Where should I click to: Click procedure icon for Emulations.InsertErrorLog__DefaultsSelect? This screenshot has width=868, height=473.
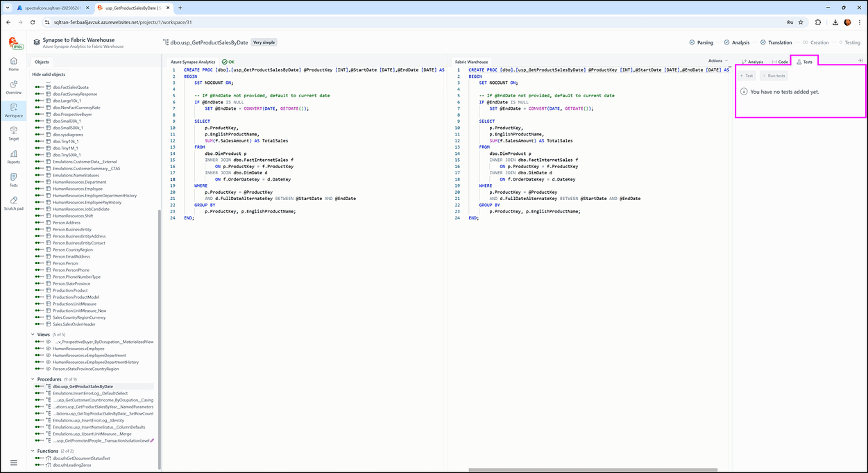pos(49,393)
